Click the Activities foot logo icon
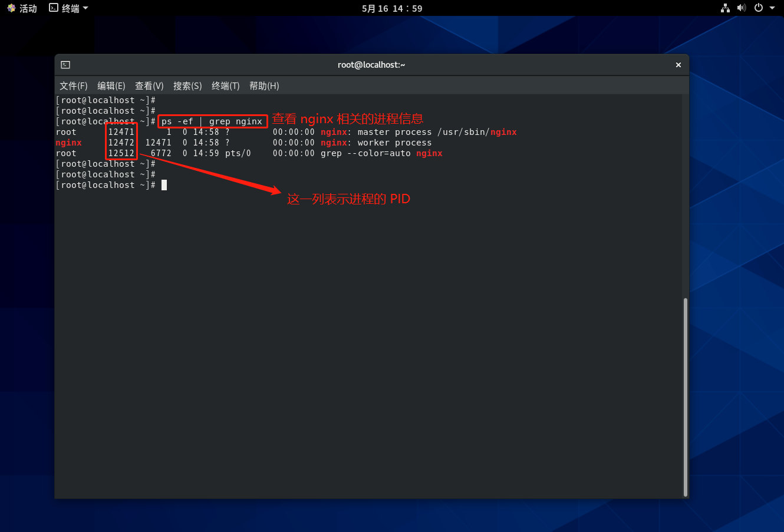This screenshot has width=784, height=532. (x=11, y=8)
